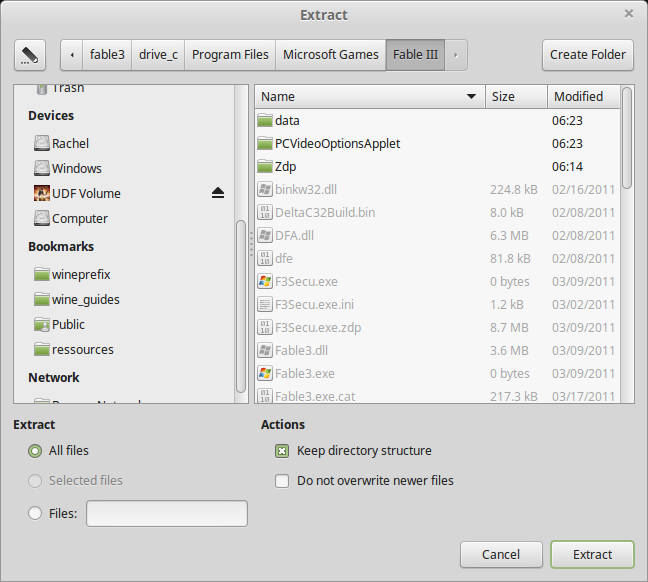Click the Create Folder button

coord(588,55)
